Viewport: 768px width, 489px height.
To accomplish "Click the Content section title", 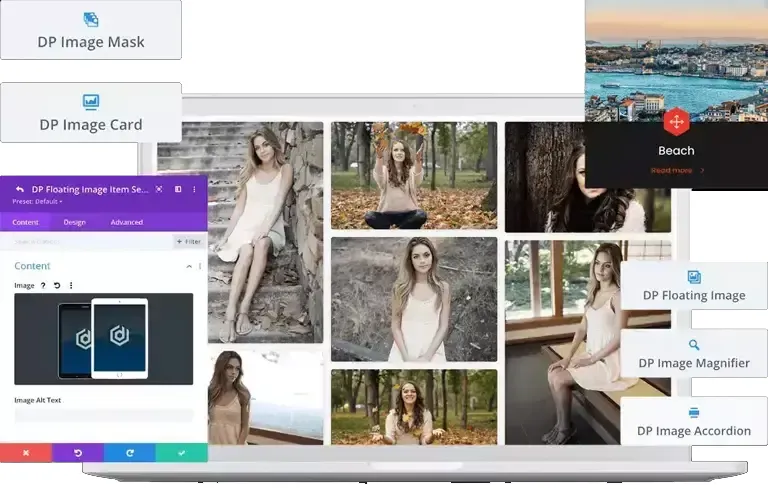I will coord(32,266).
